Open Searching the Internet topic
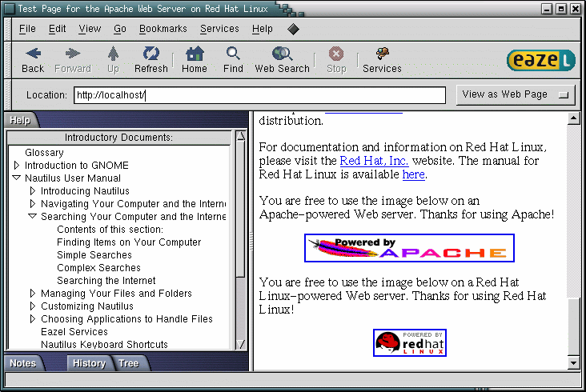Image resolution: width=586 pixels, height=392 pixels. pos(106,280)
